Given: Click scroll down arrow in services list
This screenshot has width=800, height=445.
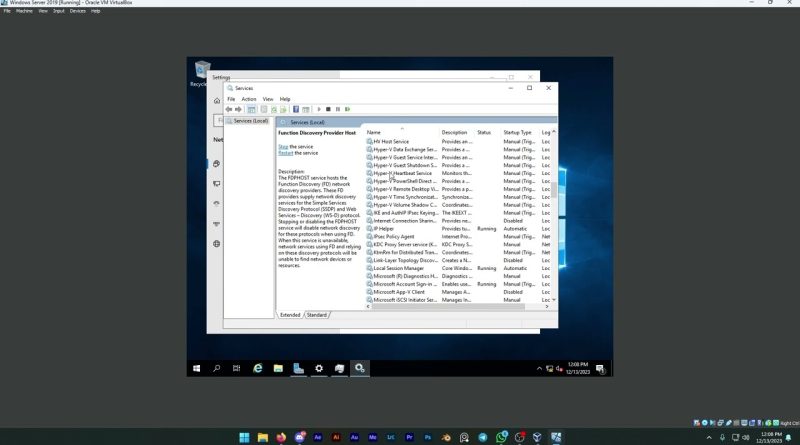Looking at the screenshot, I should click(x=554, y=300).
